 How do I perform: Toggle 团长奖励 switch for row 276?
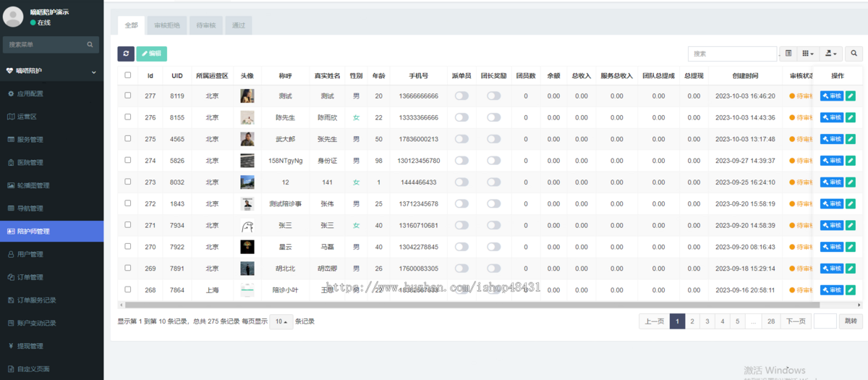494,117
